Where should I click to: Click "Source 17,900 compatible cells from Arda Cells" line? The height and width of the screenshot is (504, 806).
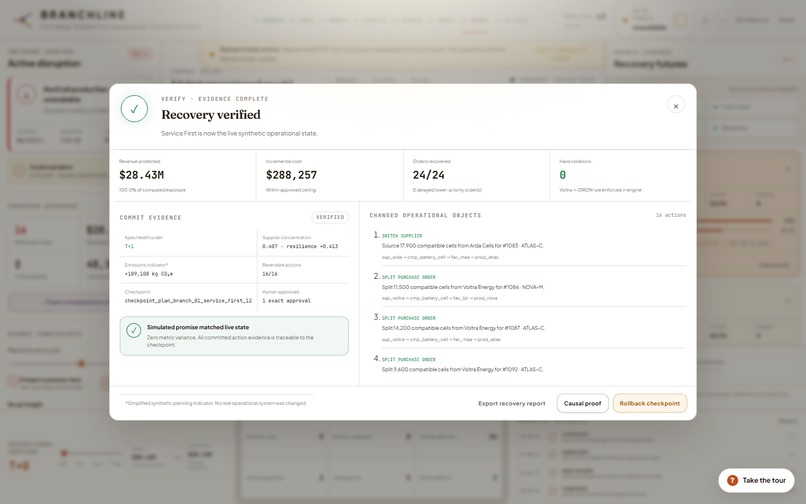(x=463, y=246)
